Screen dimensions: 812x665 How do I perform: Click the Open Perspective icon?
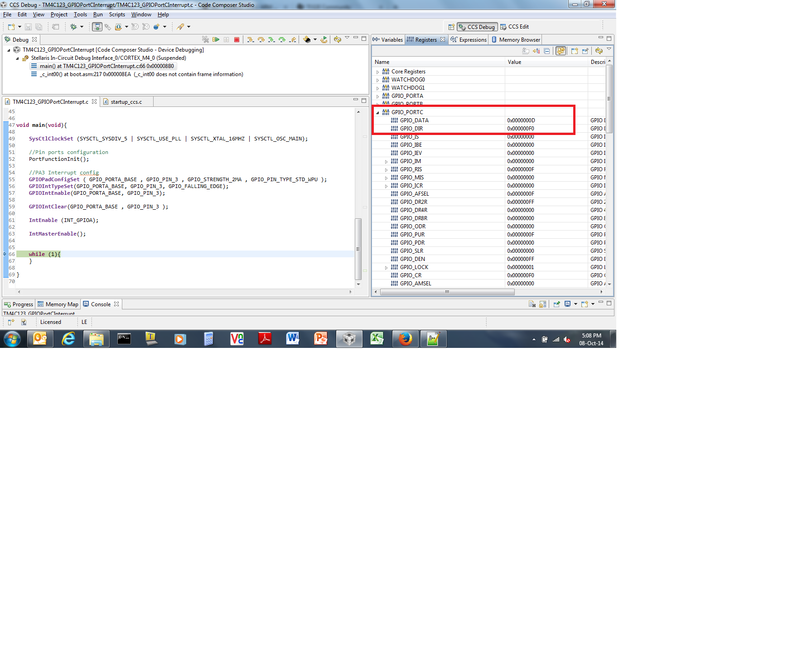(x=451, y=27)
